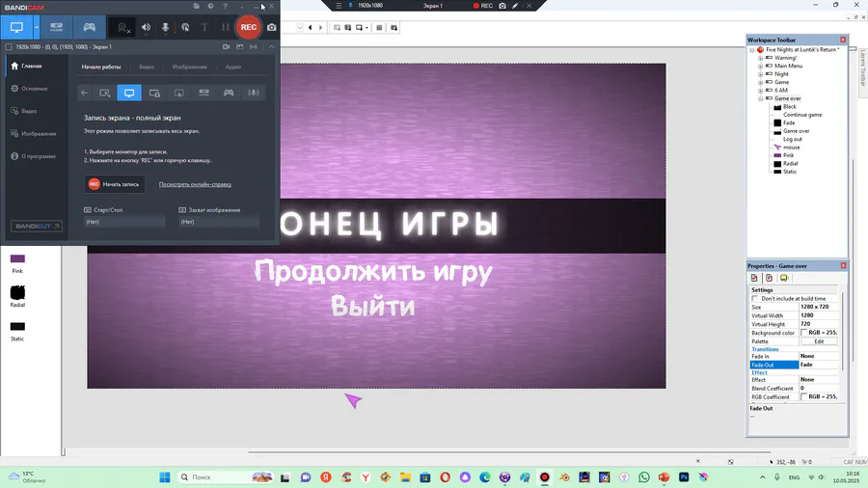868x488 pixels.
Task: Take a screenshot with camera icon
Action: coord(271,27)
